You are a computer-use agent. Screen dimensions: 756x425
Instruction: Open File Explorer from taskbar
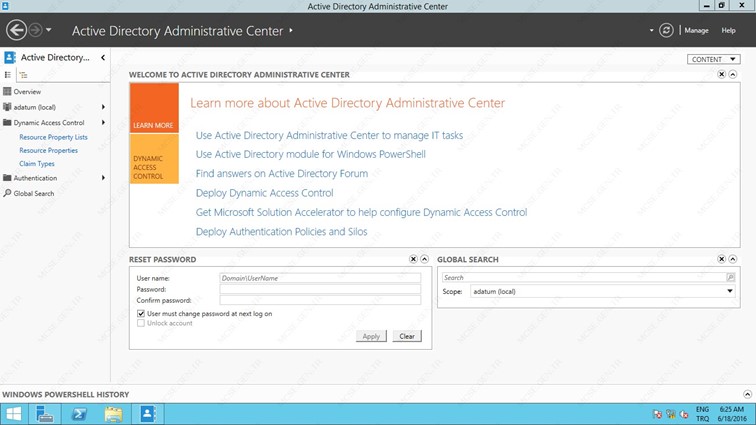114,414
